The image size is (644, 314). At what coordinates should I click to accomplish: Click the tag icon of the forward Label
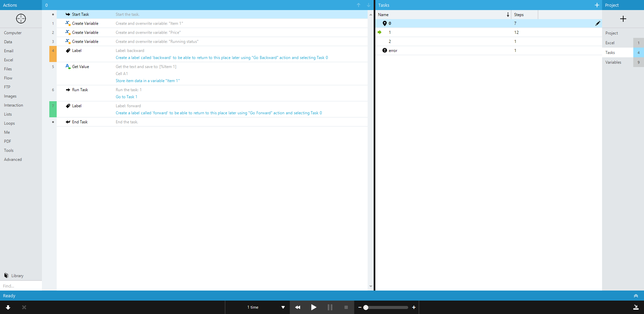point(68,106)
